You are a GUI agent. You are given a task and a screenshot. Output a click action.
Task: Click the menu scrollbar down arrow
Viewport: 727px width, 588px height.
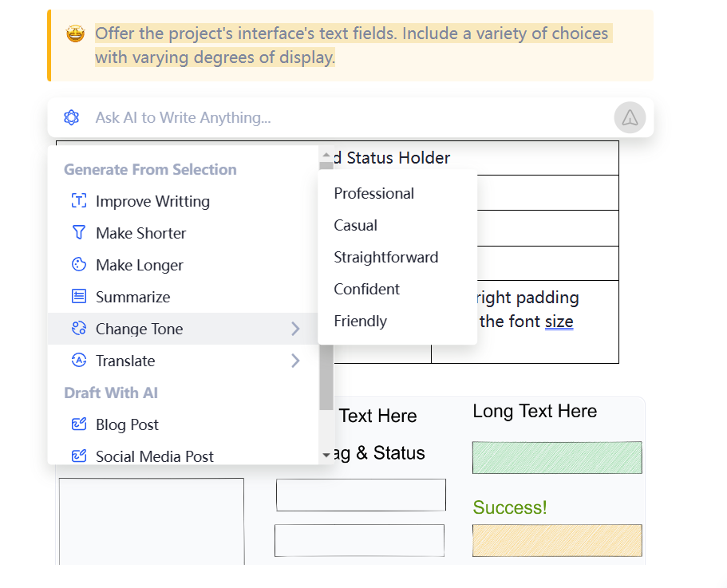point(326,455)
